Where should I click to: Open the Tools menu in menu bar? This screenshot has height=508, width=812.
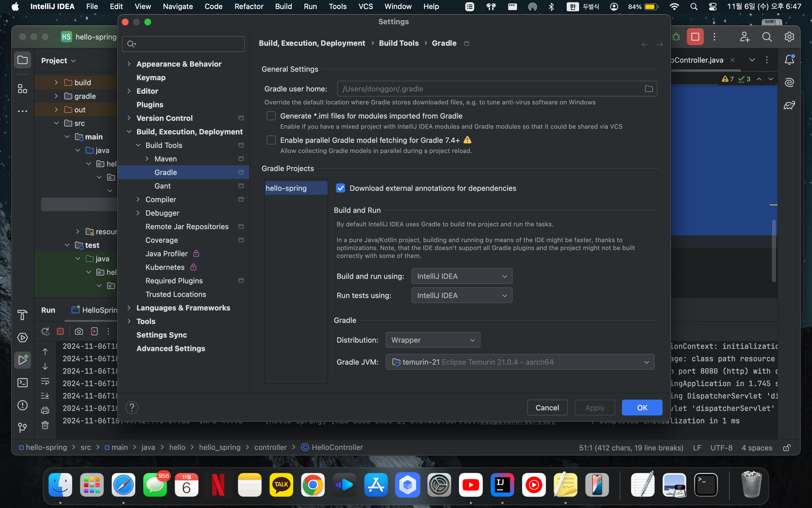point(337,6)
